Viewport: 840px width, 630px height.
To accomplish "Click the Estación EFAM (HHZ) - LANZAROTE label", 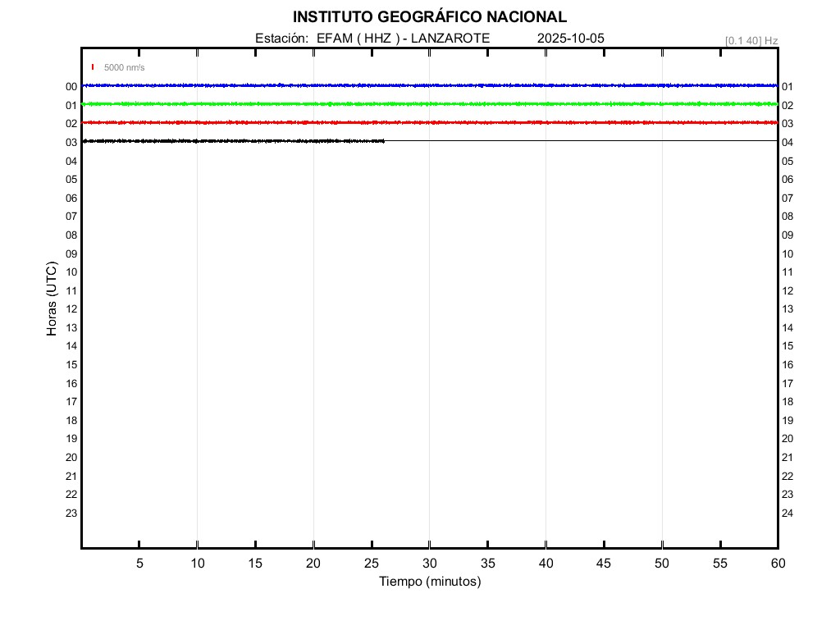I will (x=372, y=39).
